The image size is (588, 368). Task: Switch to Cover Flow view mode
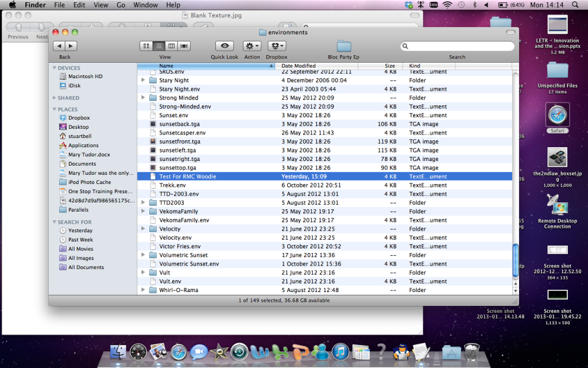click(184, 46)
